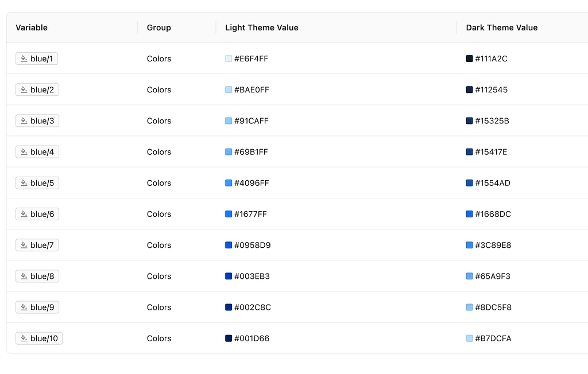
Task: Click the fill icon beside blue/5
Action: (x=24, y=183)
